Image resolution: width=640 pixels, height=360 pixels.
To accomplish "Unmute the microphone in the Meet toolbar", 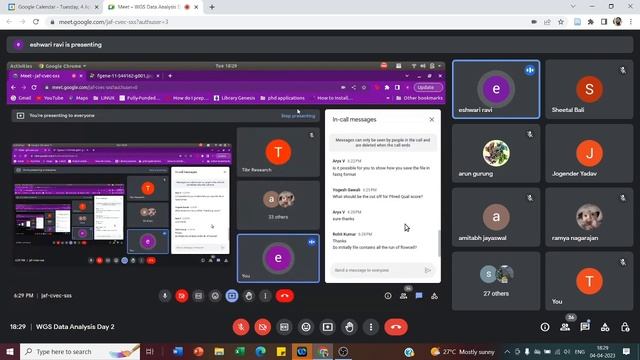I will coord(241,327).
